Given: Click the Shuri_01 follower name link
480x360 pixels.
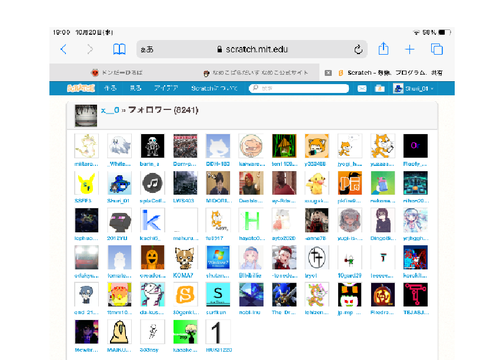Looking at the screenshot, I should point(118,201).
